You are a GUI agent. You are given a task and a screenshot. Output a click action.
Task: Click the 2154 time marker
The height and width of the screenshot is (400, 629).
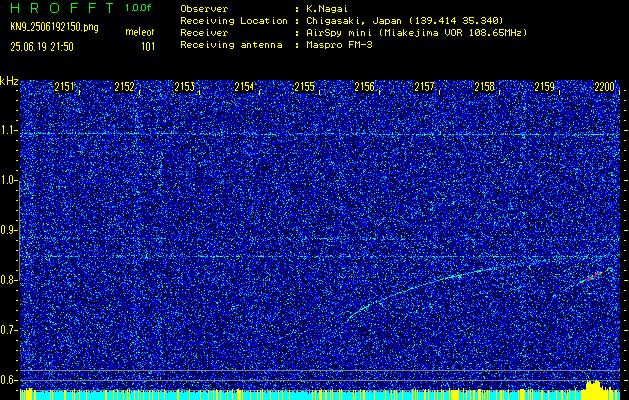[x=244, y=87]
